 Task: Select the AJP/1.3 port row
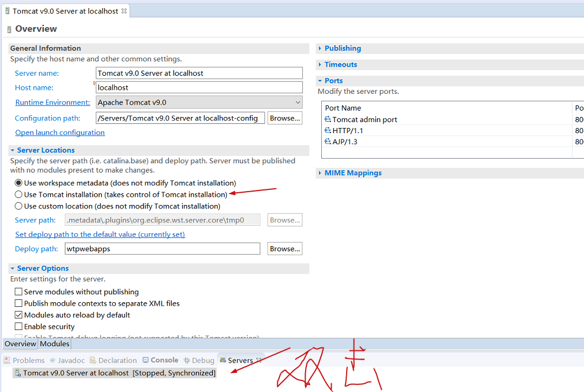pos(453,142)
